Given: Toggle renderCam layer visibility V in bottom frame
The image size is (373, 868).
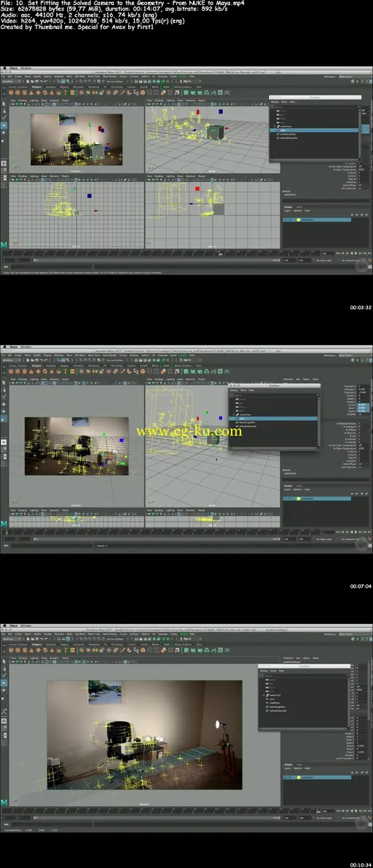Looking at the screenshot, I should [x=286, y=777].
